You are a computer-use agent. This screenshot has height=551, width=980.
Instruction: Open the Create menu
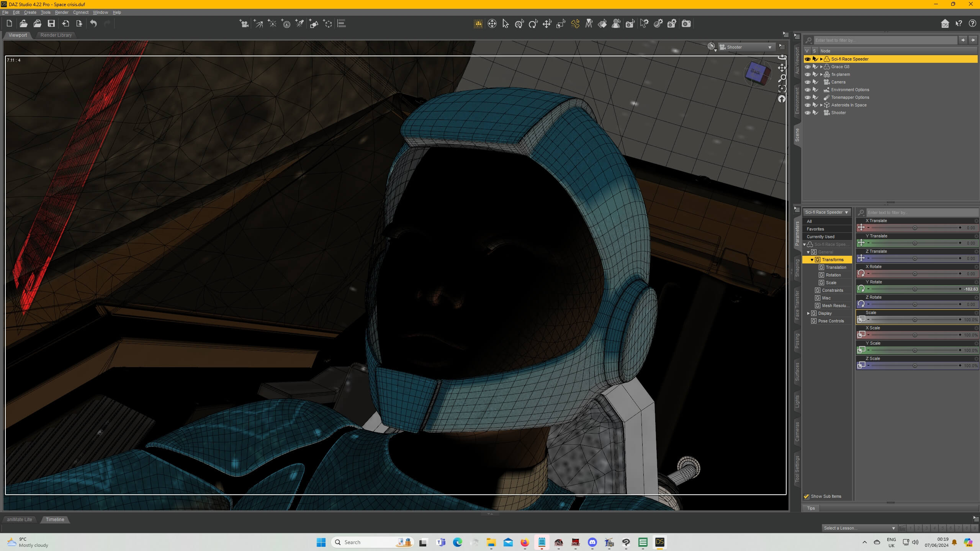click(x=30, y=12)
